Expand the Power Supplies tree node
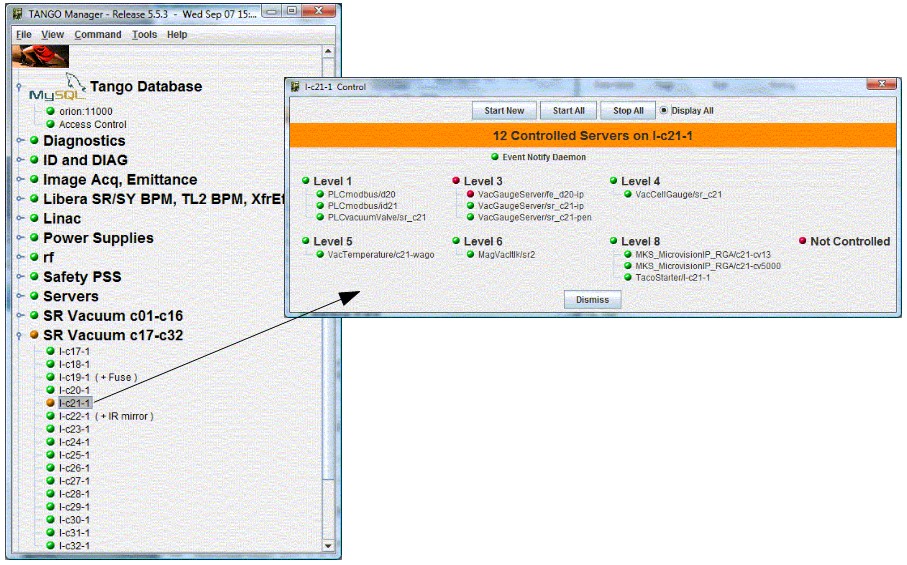907x565 pixels. pos(19,238)
